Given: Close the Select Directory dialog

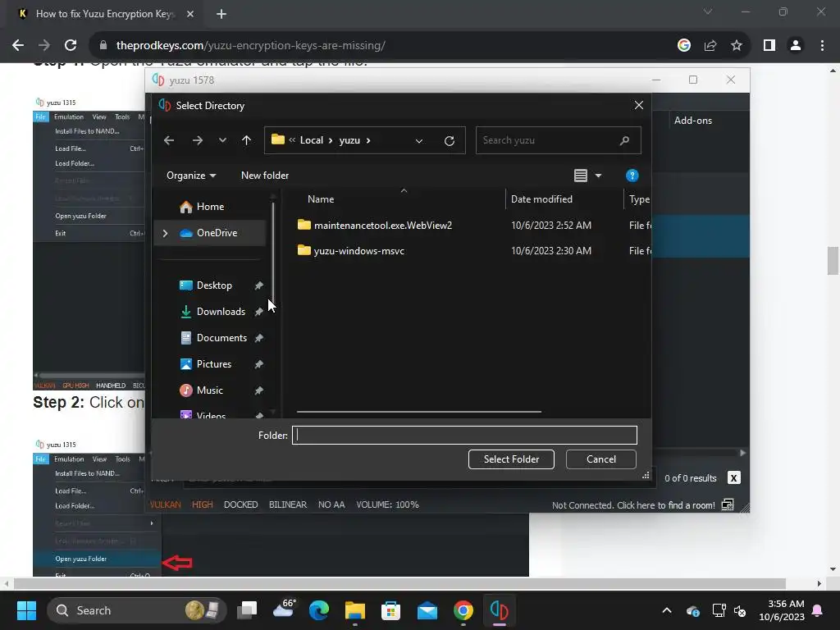Looking at the screenshot, I should (638, 105).
